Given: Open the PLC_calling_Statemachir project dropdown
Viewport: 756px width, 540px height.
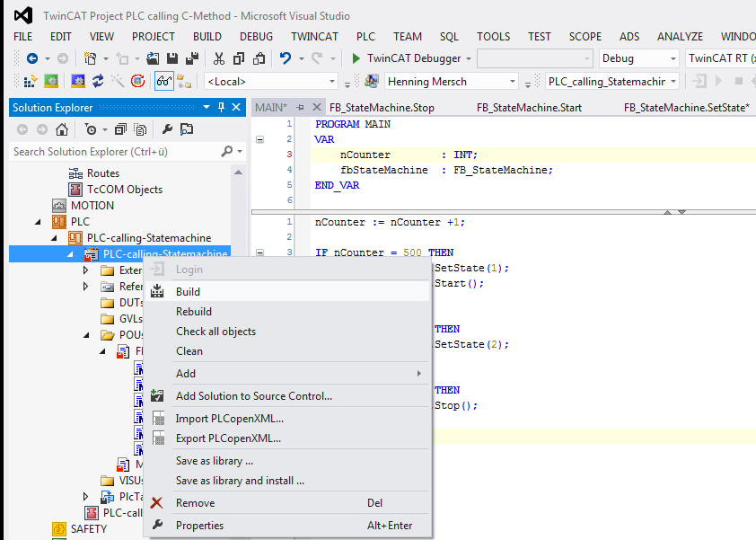Looking at the screenshot, I should coord(673,82).
